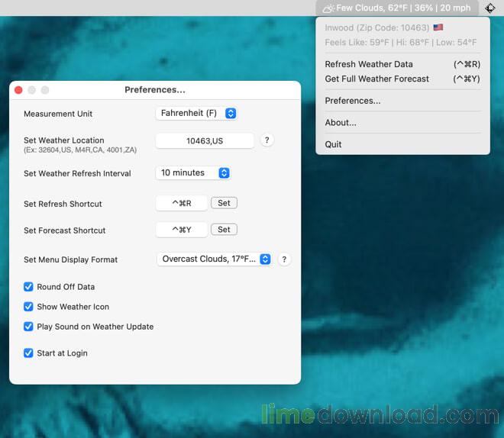
Task: Click the weather cloud icon in menu bar
Action: point(328,8)
